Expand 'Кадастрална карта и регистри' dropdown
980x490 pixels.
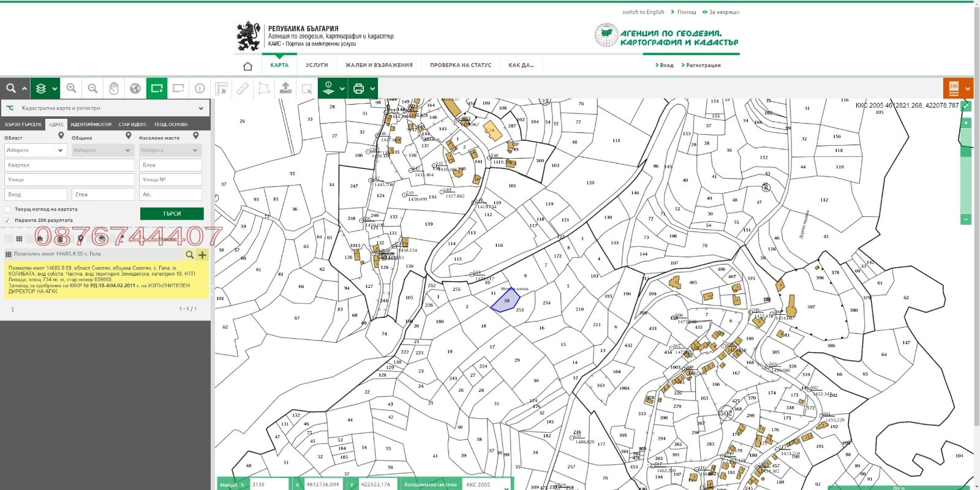tap(201, 108)
